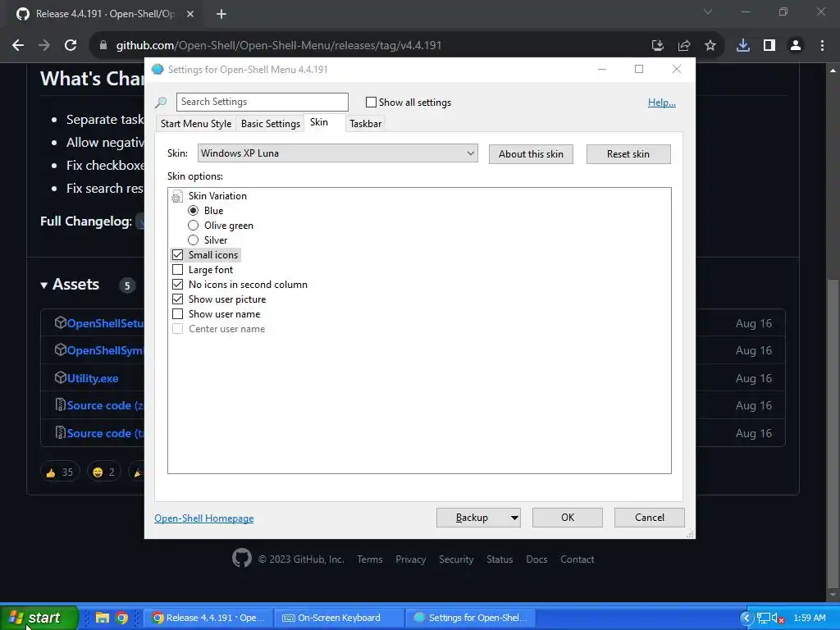The image size is (840, 630).
Task: Click the Chrome forward arrow
Action: click(44, 46)
